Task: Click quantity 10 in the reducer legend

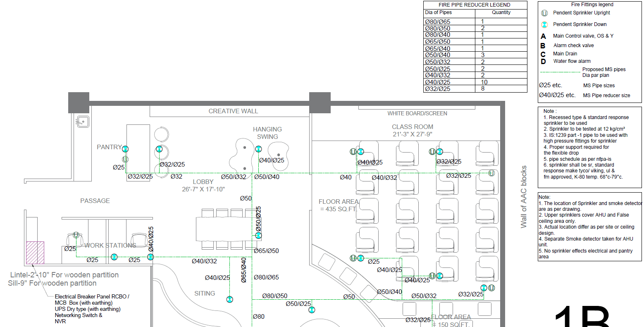Action: (484, 82)
